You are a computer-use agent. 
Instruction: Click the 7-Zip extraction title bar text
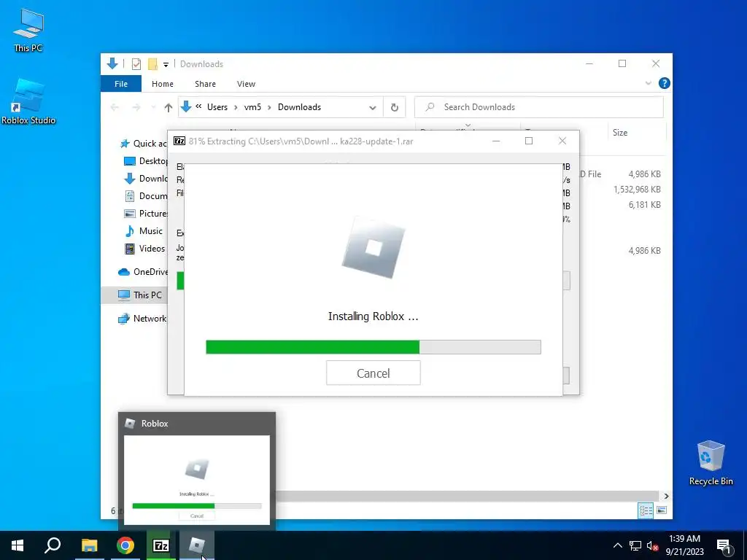tap(301, 141)
